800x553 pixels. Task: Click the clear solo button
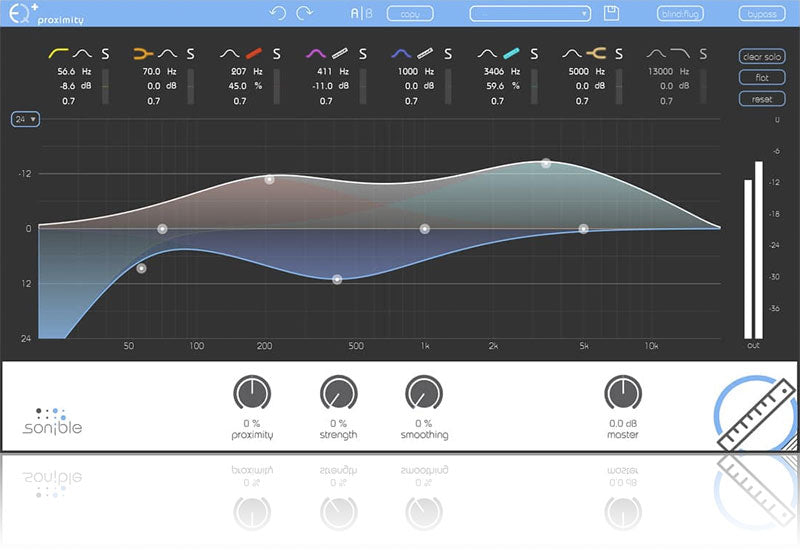coord(762,57)
